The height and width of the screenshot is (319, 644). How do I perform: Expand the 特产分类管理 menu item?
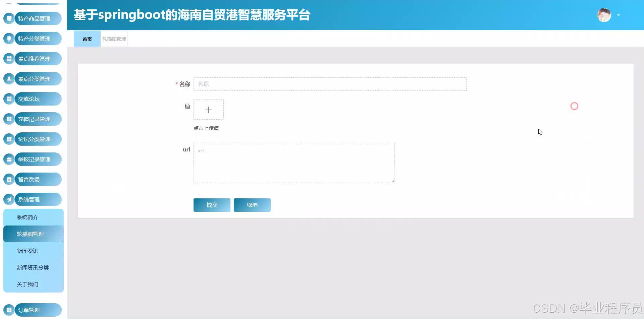[34, 39]
